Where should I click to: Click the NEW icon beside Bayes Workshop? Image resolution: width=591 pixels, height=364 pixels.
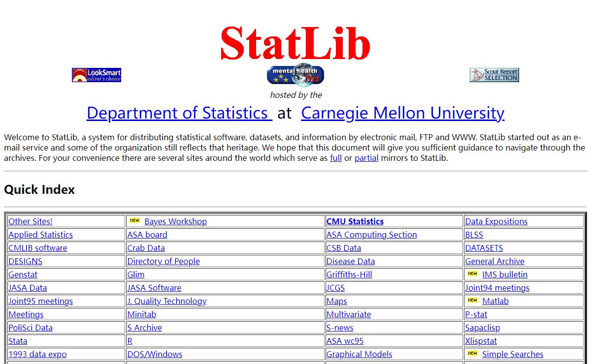pyautogui.click(x=134, y=221)
